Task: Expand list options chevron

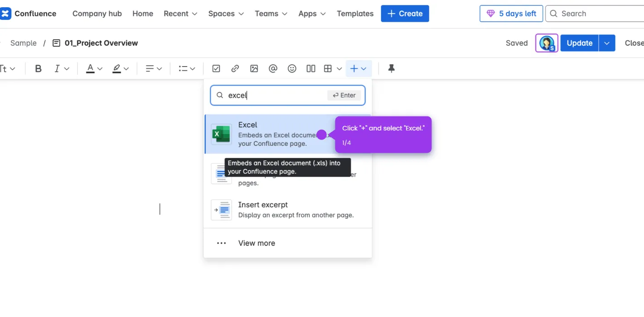Action: (x=193, y=69)
